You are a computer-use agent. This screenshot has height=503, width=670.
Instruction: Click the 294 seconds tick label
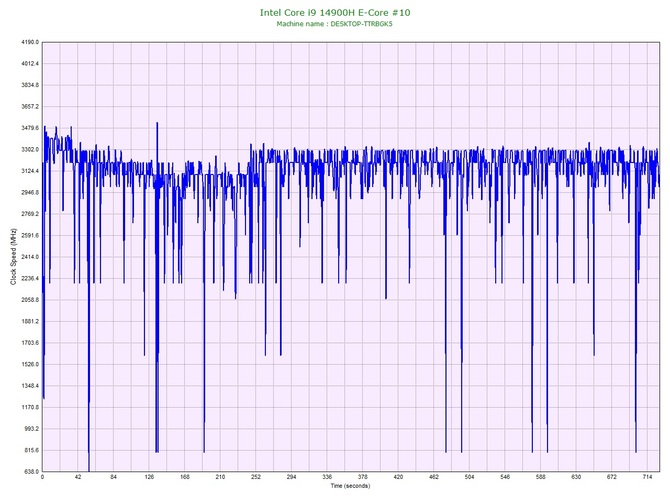point(291,477)
